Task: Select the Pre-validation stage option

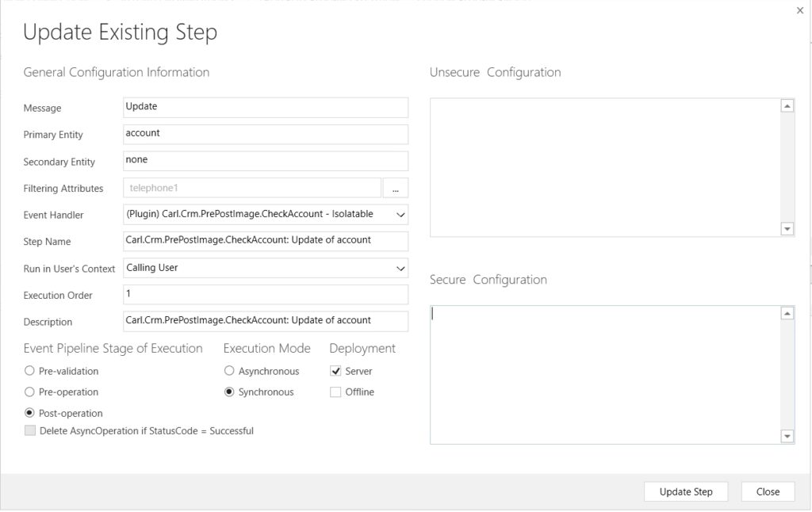Action: tap(30, 371)
